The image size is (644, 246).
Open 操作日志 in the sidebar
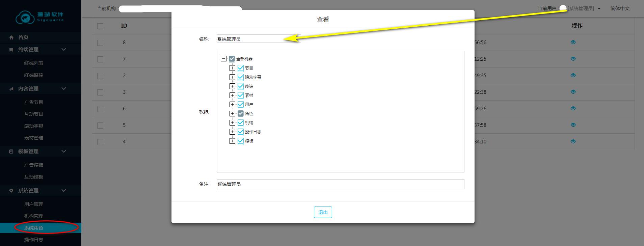tap(34, 240)
